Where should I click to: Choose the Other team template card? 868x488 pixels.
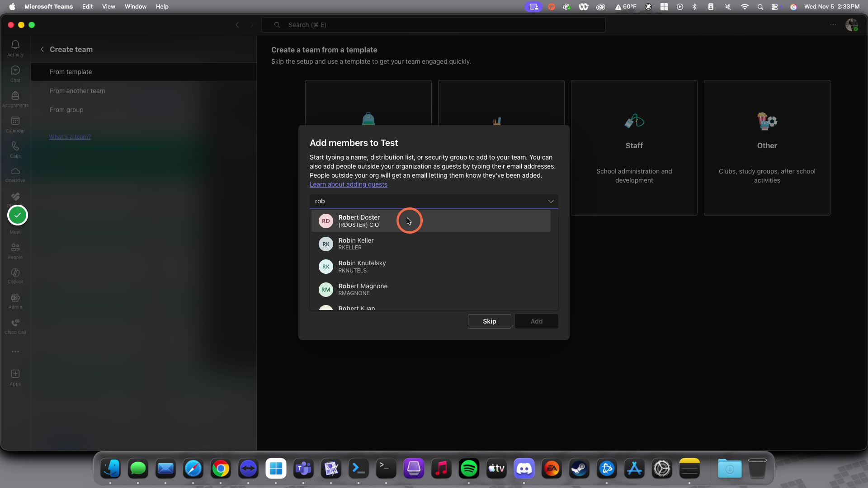click(767, 148)
